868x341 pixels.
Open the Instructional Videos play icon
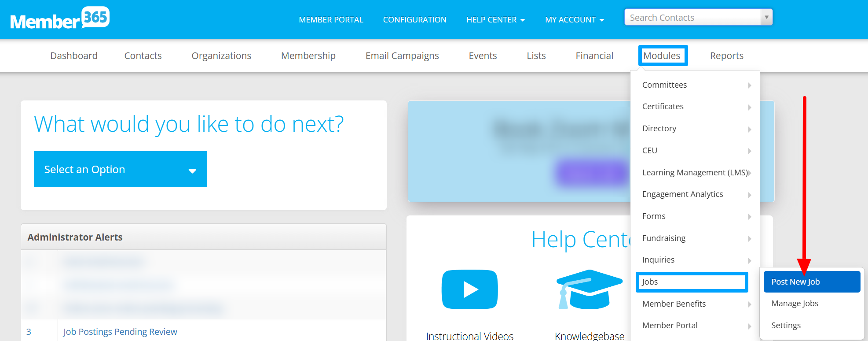point(469,289)
